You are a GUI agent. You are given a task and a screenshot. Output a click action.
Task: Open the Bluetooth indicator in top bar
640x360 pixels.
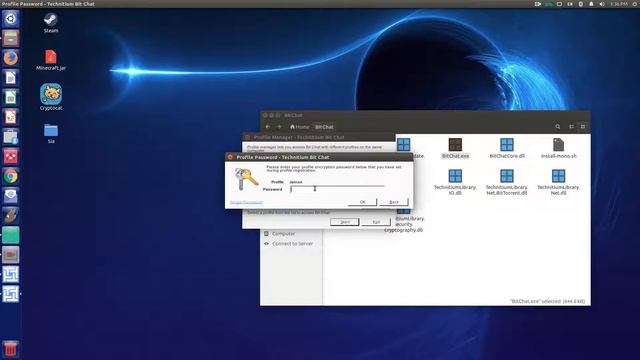pyautogui.click(x=580, y=4)
